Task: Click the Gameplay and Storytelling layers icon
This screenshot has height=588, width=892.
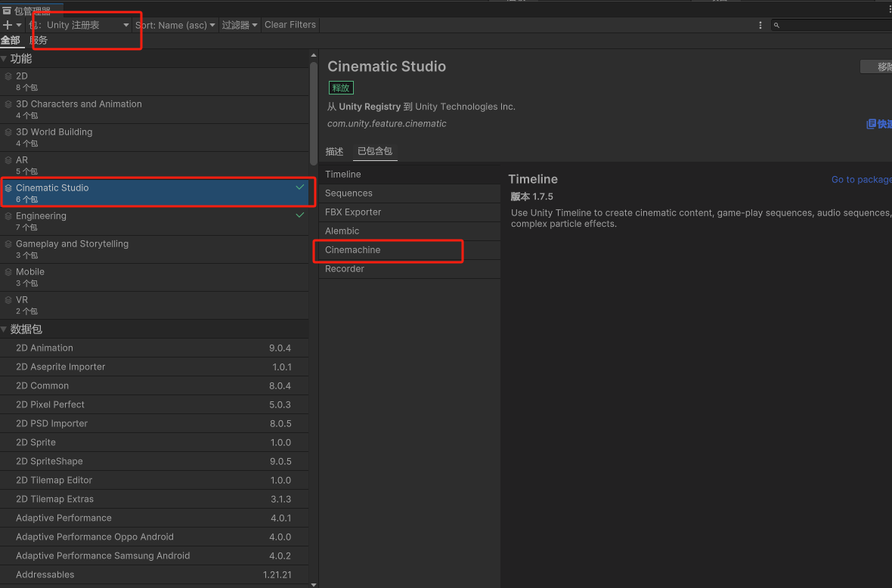Action: tap(8, 244)
